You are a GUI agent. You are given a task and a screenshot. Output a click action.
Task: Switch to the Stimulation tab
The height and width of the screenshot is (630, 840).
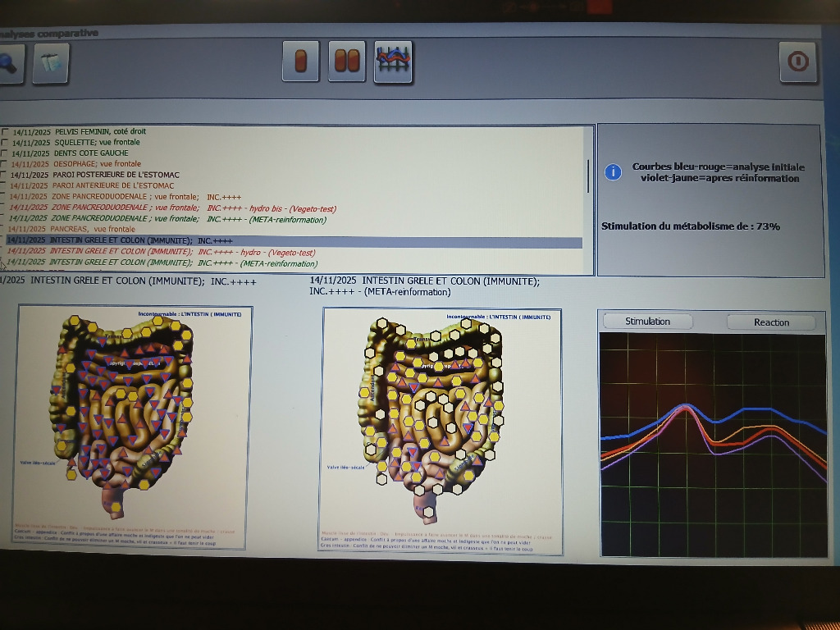coord(647,322)
